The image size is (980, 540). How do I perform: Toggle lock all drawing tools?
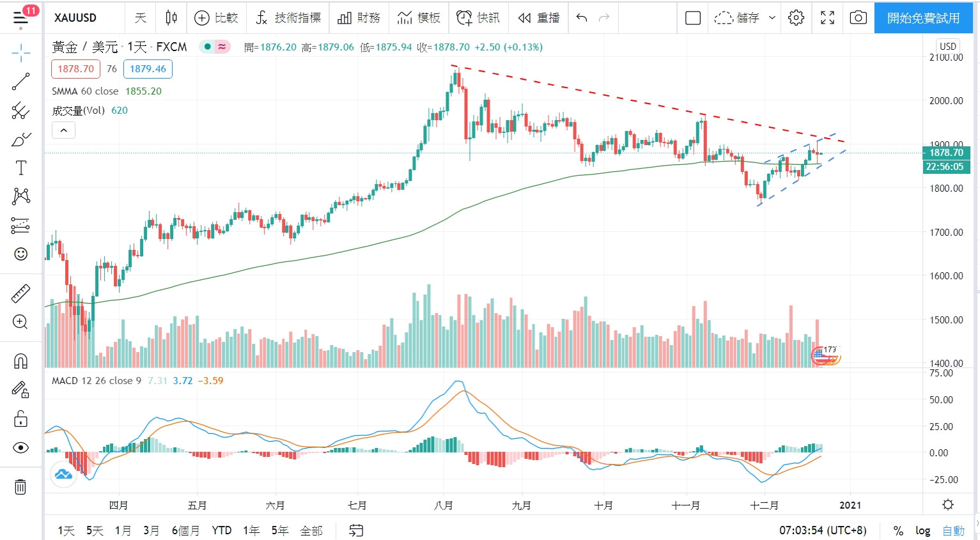pos(20,419)
